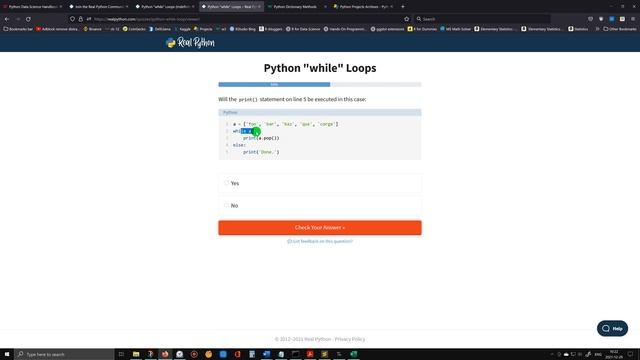
Task: Select the No radio button
Action: (227, 205)
